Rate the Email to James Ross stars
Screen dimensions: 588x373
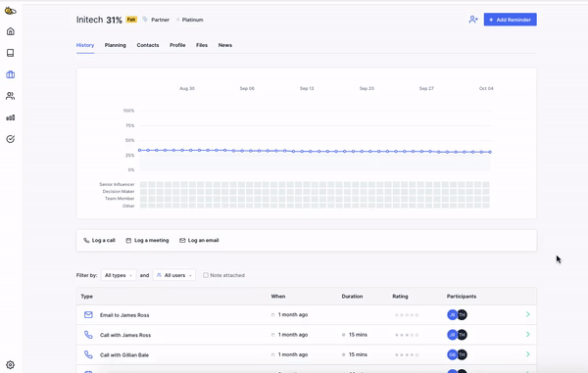point(407,315)
